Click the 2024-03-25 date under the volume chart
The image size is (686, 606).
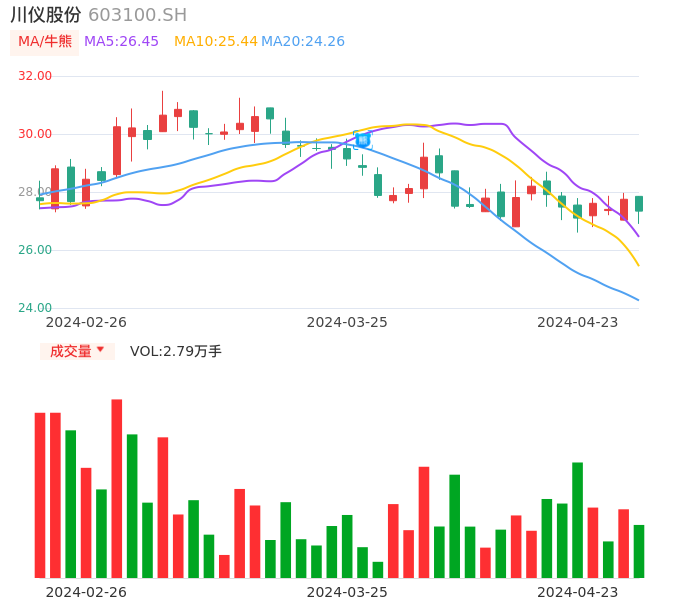[x=346, y=591]
